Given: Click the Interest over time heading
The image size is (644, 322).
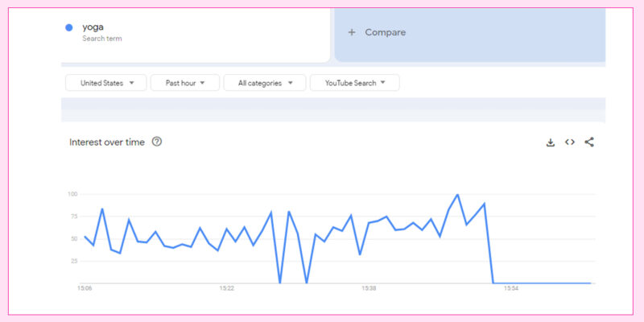Looking at the screenshot, I should tap(107, 142).
